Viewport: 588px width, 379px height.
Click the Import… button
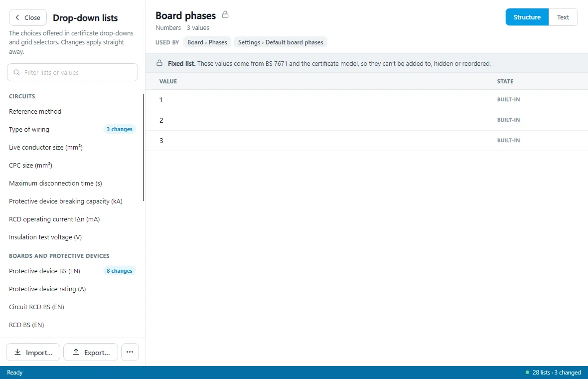[33, 352]
